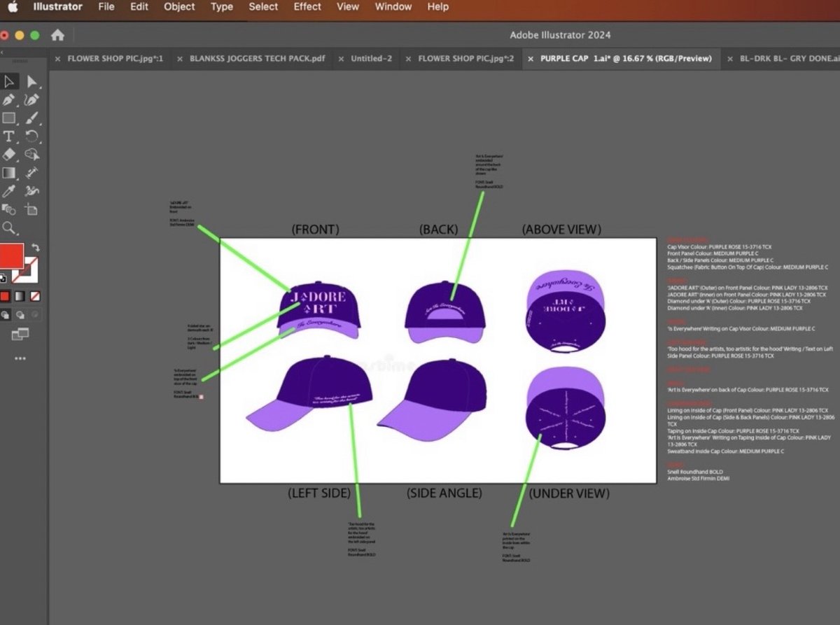Close the Untitled-2 tab

coord(341,59)
